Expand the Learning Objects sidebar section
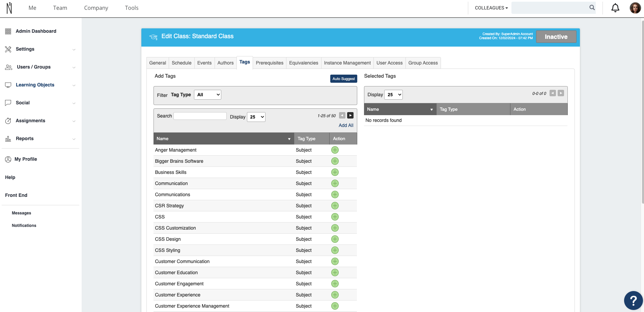 tap(74, 85)
